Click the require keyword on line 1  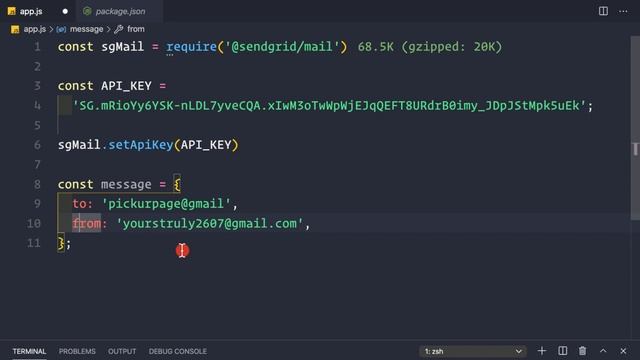click(x=191, y=47)
